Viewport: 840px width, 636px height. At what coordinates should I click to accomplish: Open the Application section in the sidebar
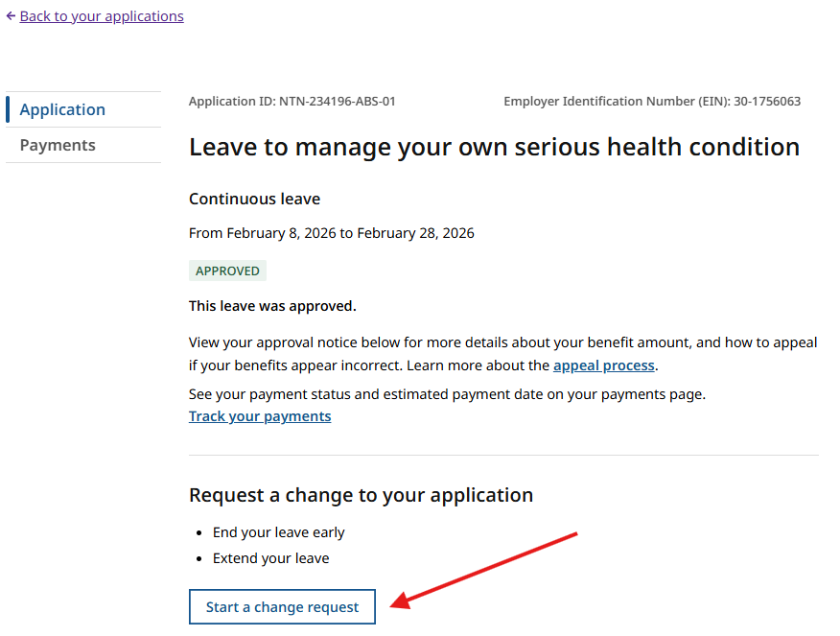(62, 108)
